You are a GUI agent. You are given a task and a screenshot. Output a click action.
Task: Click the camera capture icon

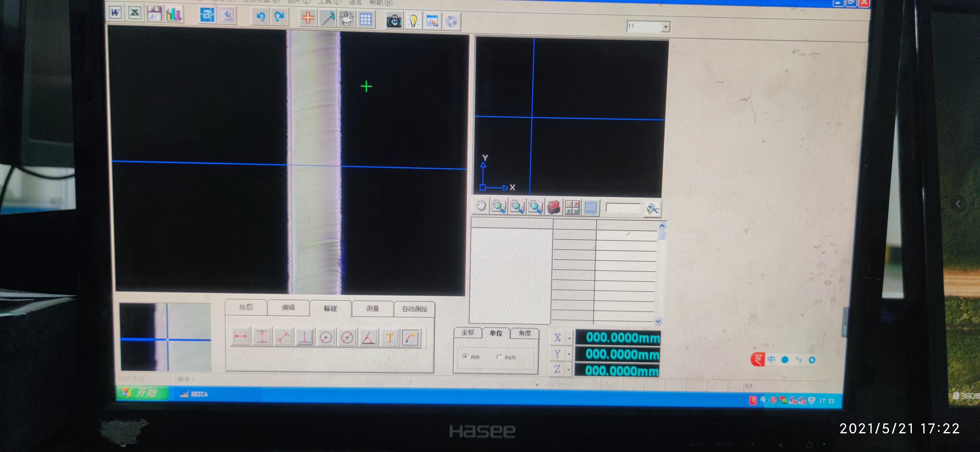coord(394,21)
